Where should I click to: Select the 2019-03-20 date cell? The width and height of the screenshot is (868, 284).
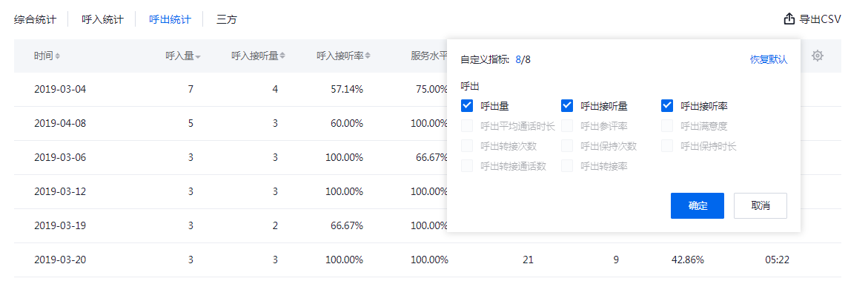(60, 260)
